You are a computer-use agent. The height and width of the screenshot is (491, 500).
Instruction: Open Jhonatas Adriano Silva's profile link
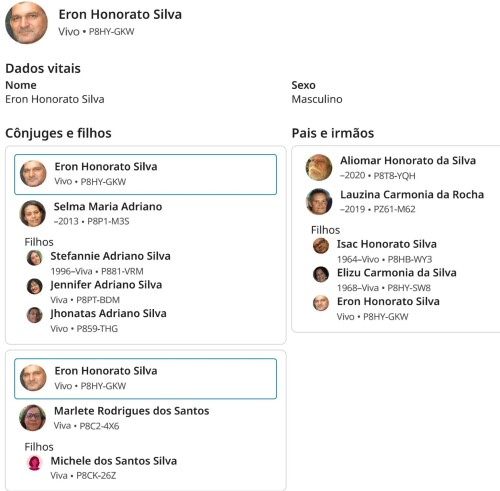point(108,313)
